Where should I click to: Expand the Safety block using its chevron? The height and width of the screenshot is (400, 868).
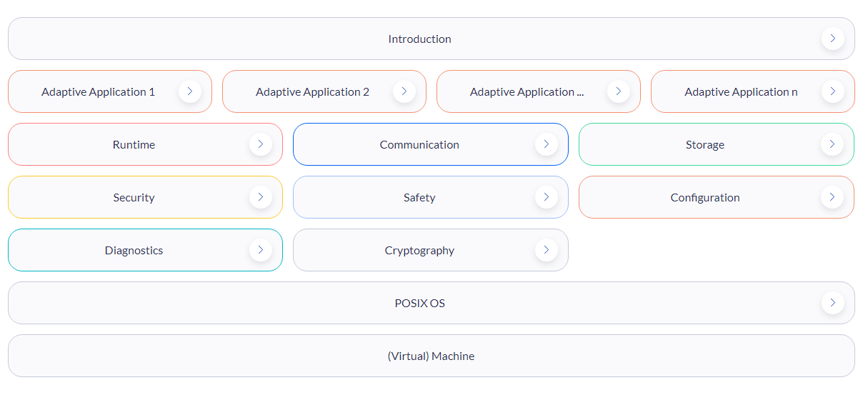coord(546,197)
